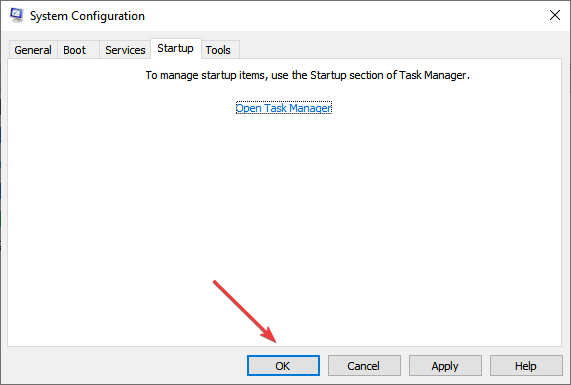Click the red arrow annotation graphic

pyautogui.click(x=245, y=311)
